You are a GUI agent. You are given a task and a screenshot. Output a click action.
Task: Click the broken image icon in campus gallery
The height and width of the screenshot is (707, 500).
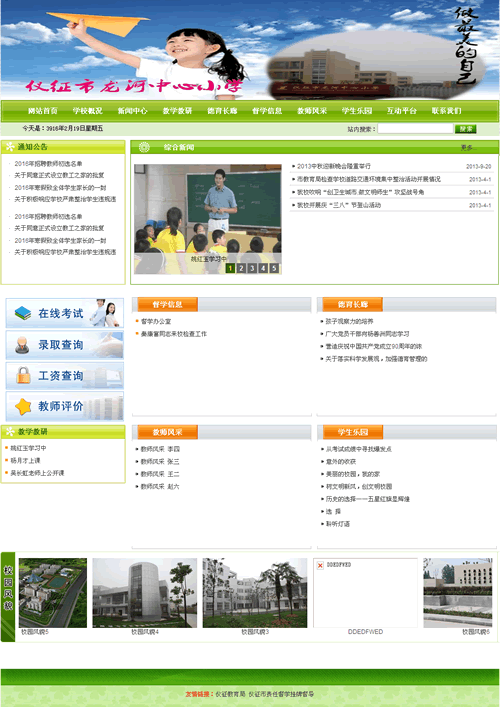320,565
